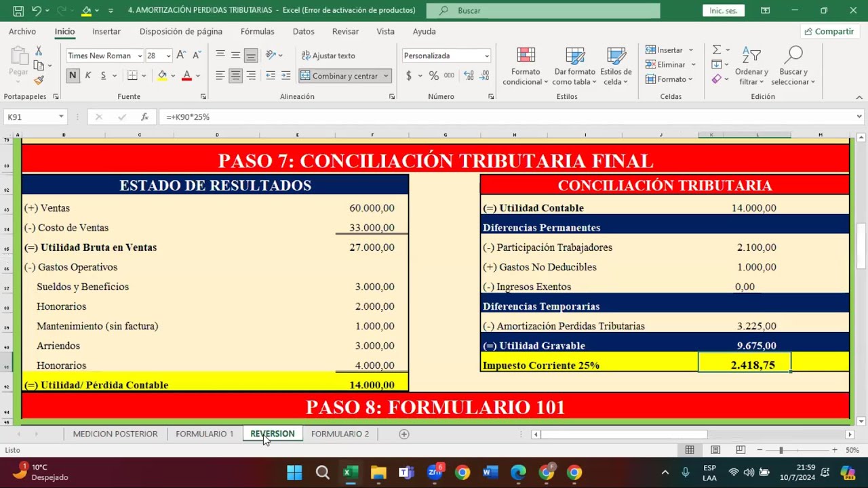Image resolution: width=868 pixels, height=488 pixels.
Task: Switch to FORMULARIO 2 sheet tab
Action: point(340,434)
